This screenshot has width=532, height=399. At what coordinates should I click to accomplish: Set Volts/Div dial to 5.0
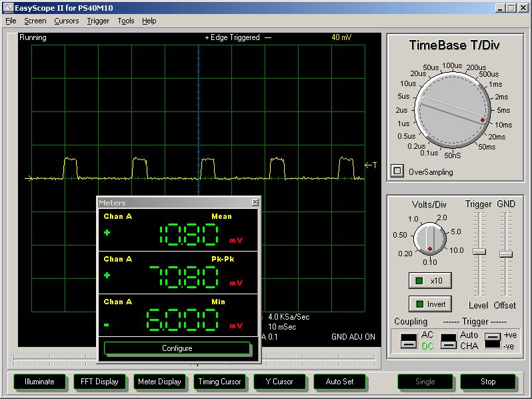455,232
